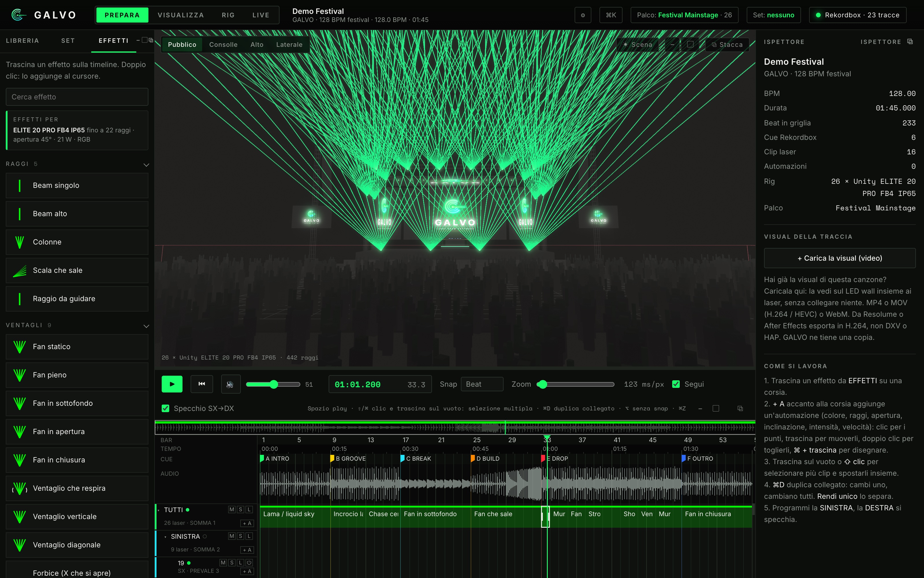Click the Stacca detach button

pos(727,45)
